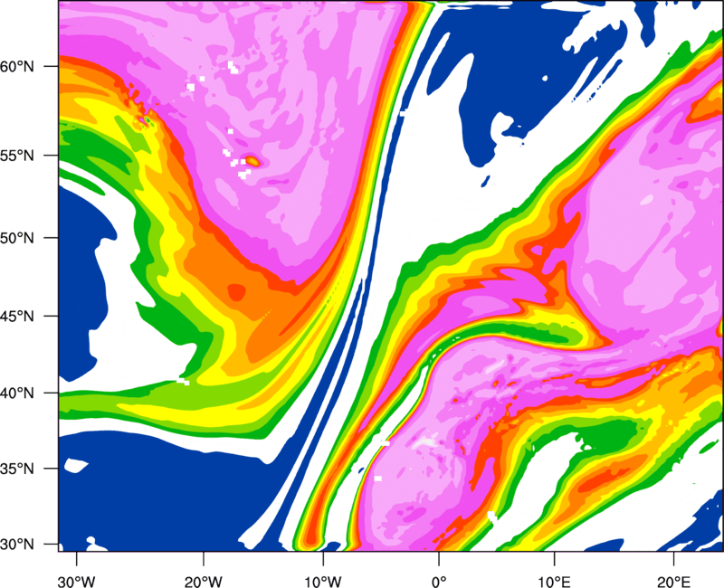
Task: Click the small yellow-orange spot near 55°N
Action: click(x=252, y=161)
